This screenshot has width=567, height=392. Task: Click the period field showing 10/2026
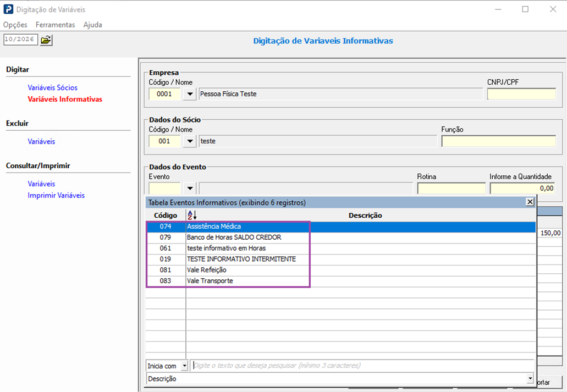coord(20,40)
